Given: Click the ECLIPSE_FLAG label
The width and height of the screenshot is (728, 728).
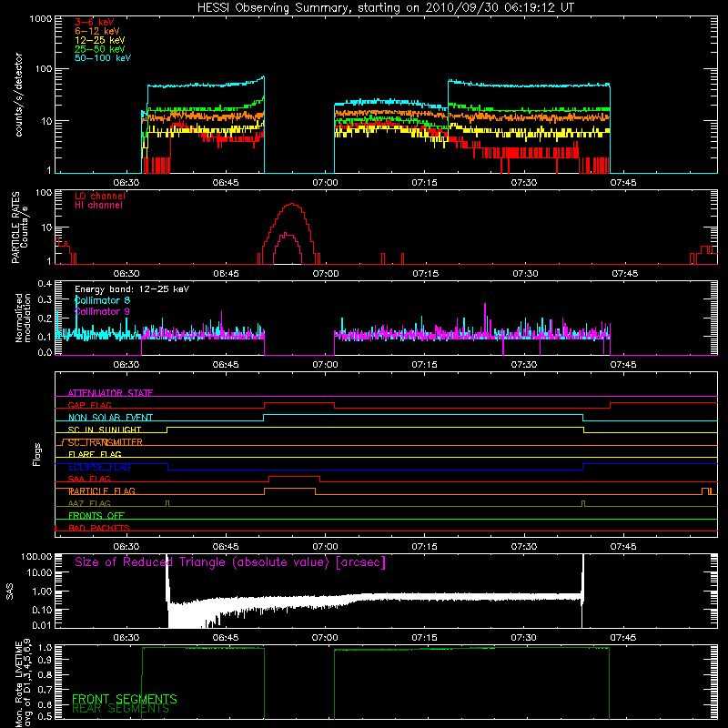Looking at the screenshot, I should [99, 467].
